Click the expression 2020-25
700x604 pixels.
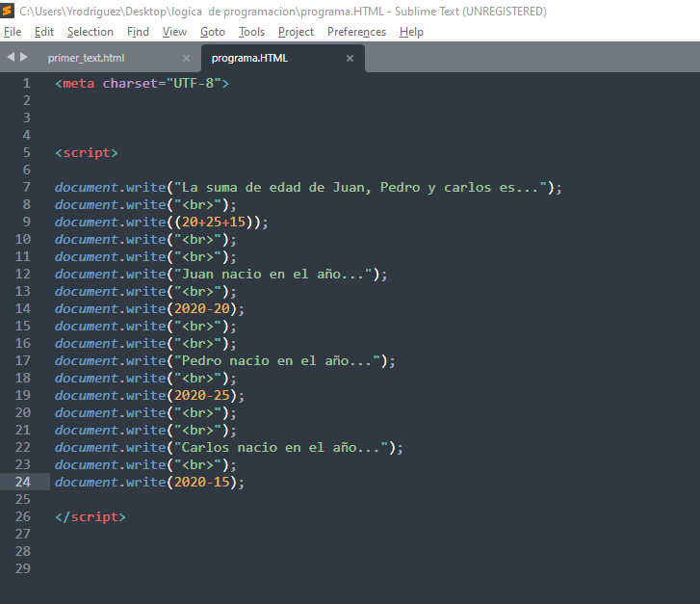point(202,395)
